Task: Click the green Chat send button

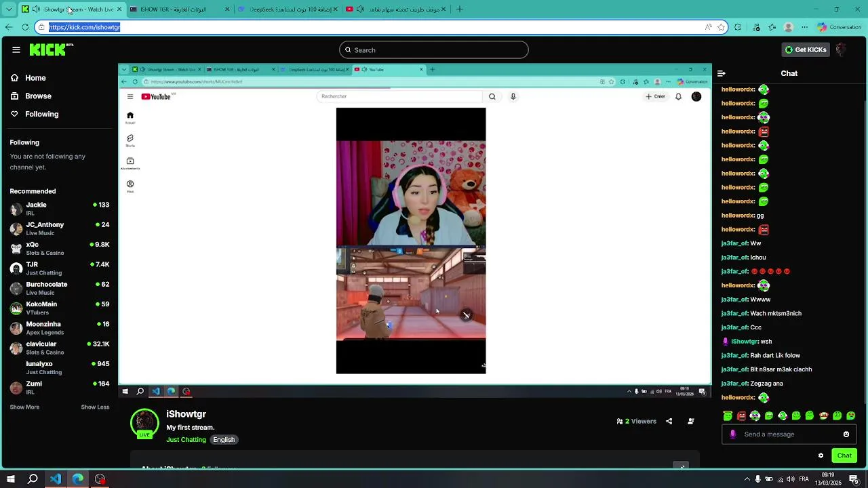Action: click(x=844, y=455)
